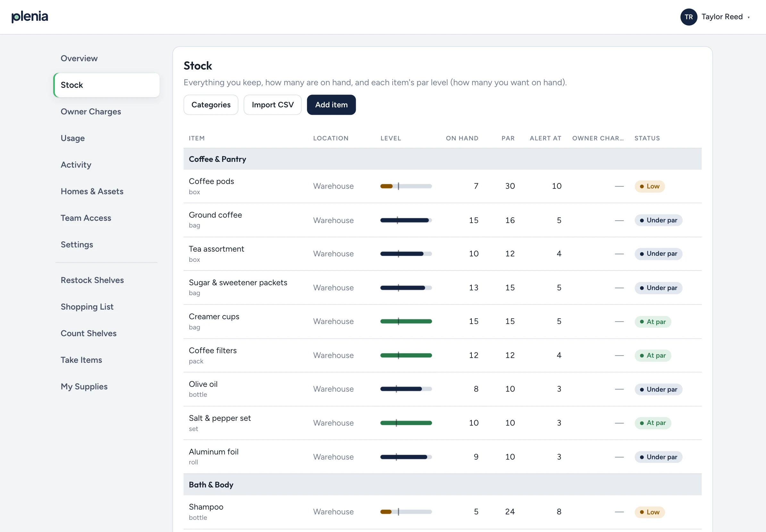Click the Owner Char… column header

click(x=598, y=138)
